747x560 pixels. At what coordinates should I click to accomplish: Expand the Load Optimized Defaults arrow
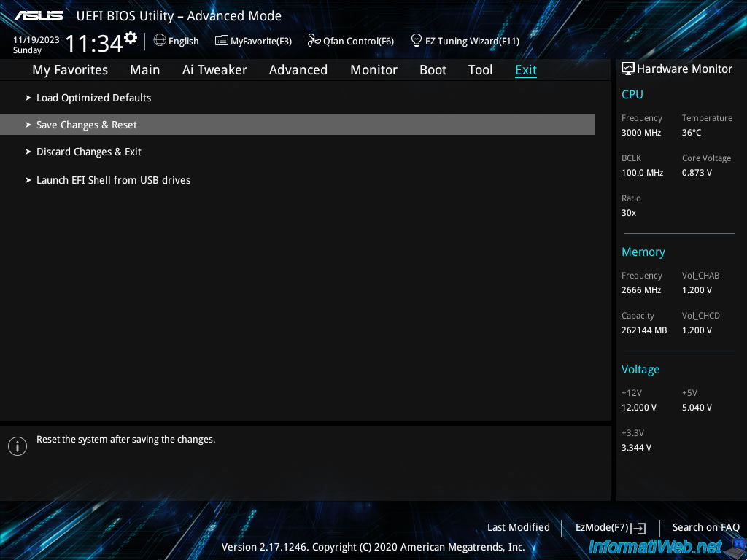pyautogui.click(x=28, y=98)
